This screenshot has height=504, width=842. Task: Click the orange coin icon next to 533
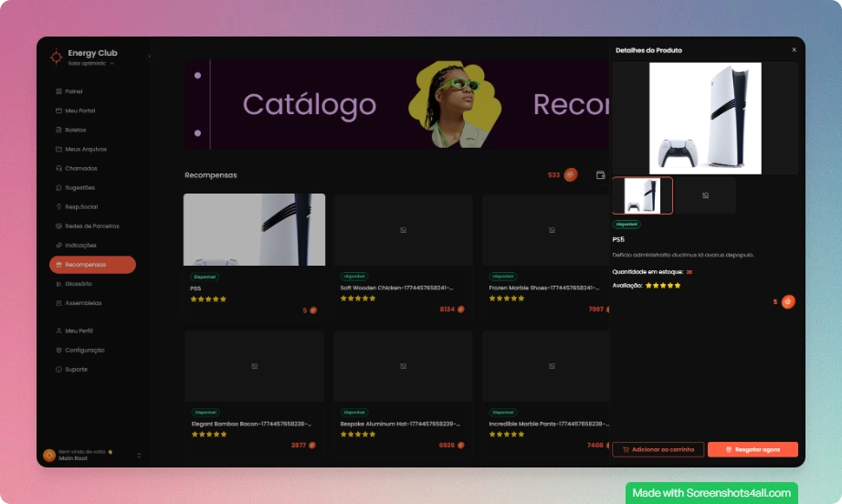click(571, 175)
